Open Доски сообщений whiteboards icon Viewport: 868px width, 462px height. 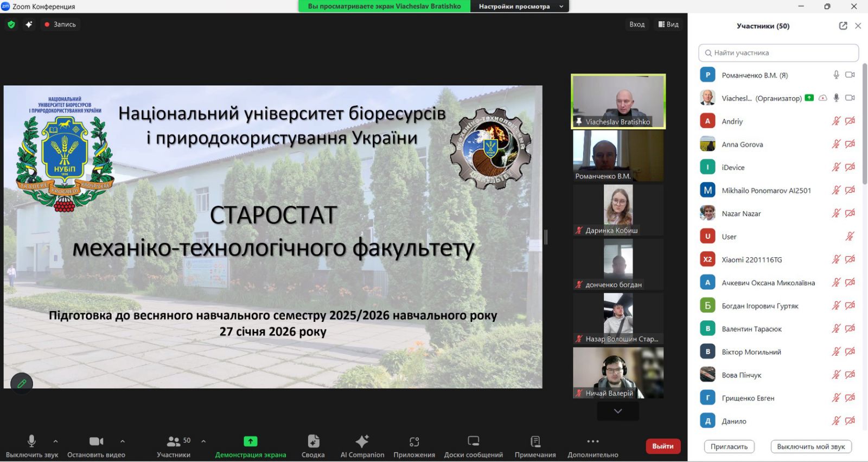473,441
